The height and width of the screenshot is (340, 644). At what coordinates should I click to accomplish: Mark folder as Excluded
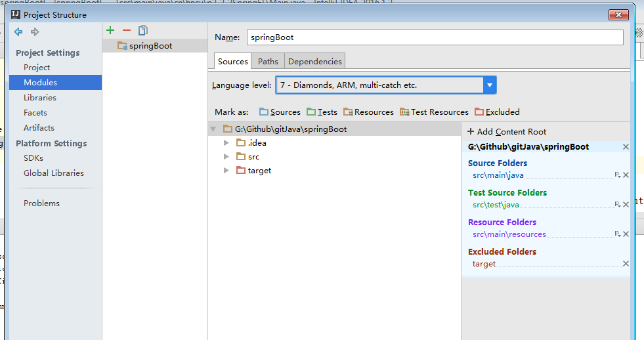497,112
